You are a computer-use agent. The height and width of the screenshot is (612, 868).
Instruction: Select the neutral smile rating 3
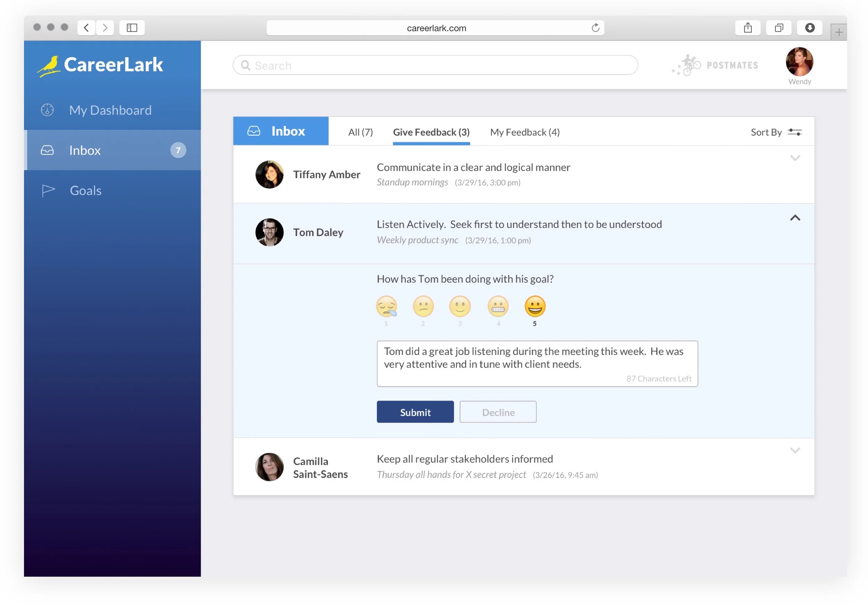(460, 306)
